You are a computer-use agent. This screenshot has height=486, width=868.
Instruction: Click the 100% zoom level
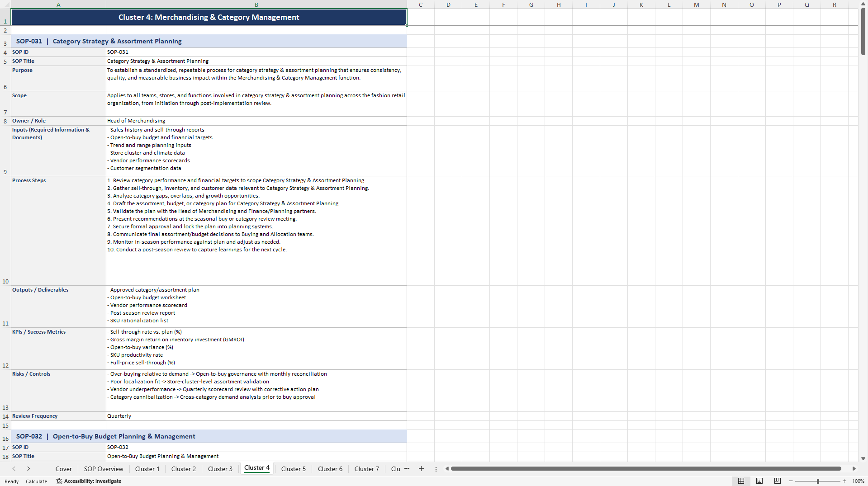(x=858, y=481)
